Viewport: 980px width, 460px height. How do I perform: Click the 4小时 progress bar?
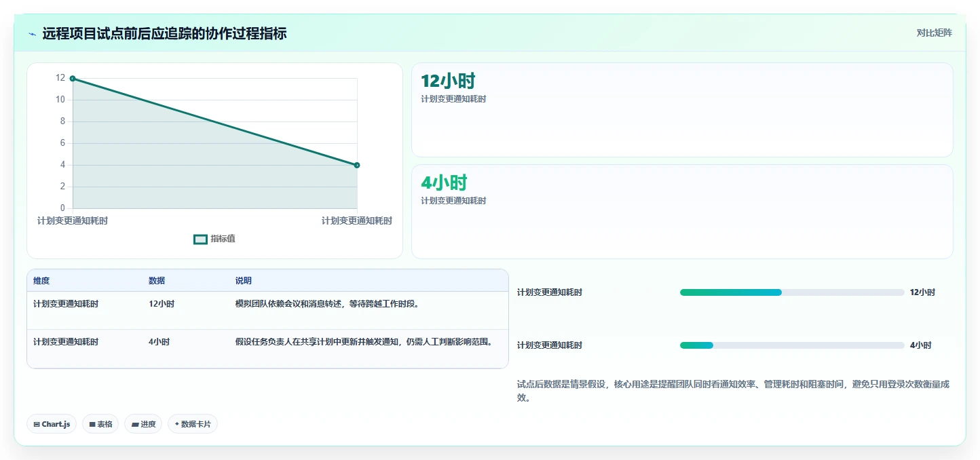(x=792, y=345)
